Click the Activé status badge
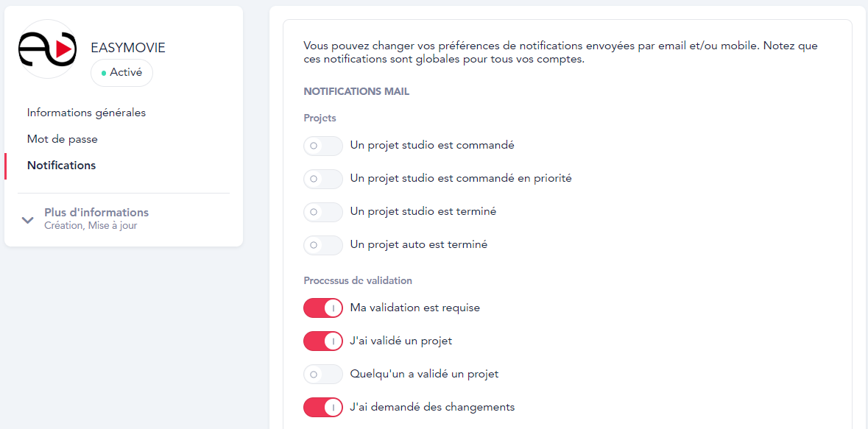This screenshot has height=429, width=868. 122,73
